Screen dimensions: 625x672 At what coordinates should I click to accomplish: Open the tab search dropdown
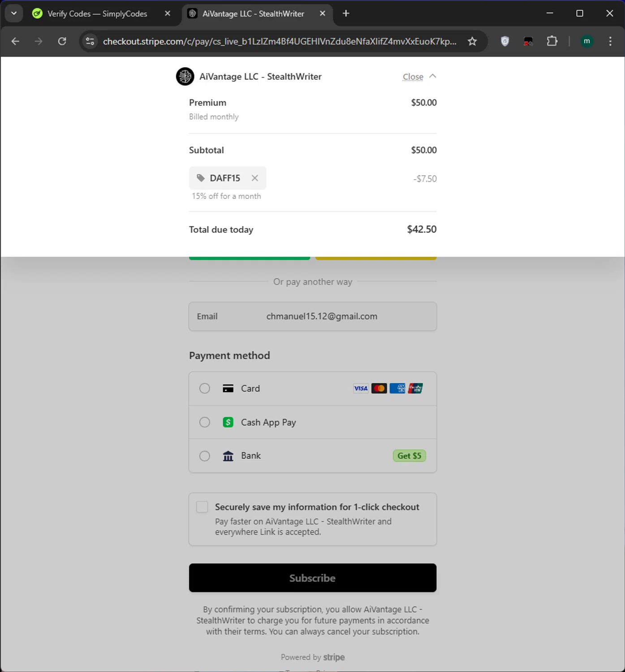(x=14, y=13)
